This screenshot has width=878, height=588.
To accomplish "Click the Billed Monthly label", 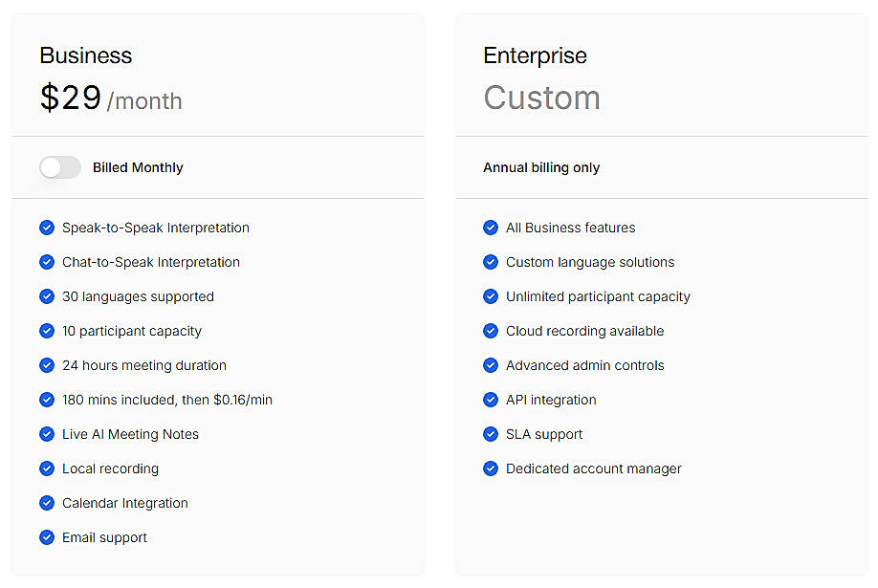I will tap(138, 167).
